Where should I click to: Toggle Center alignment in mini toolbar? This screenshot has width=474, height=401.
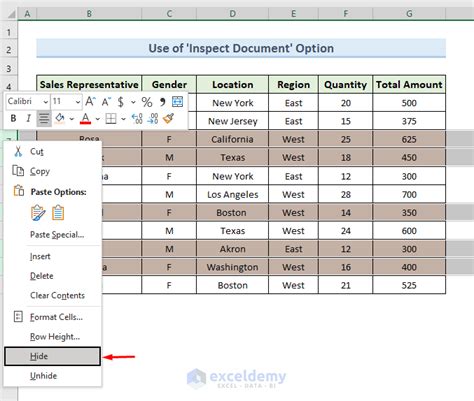(x=44, y=118)
